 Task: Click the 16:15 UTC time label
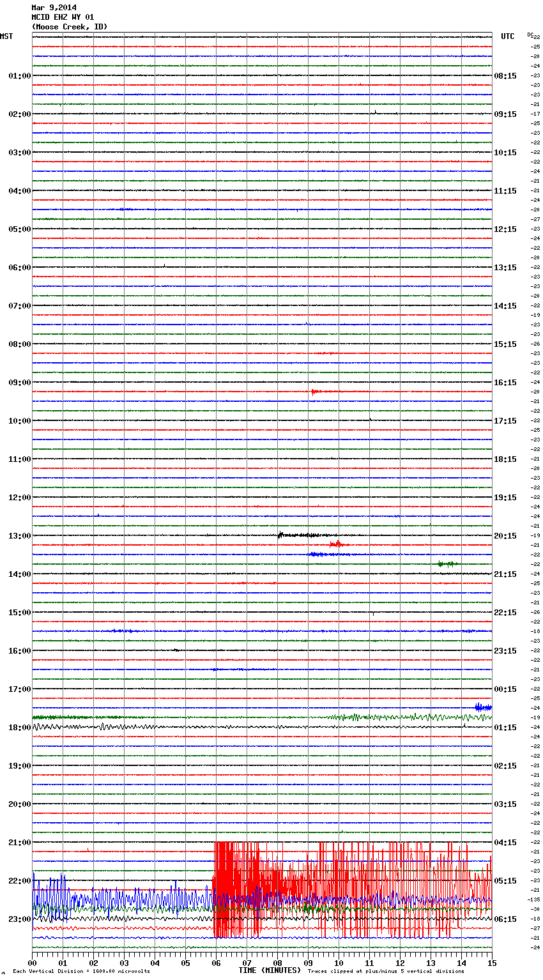[505, 383]
